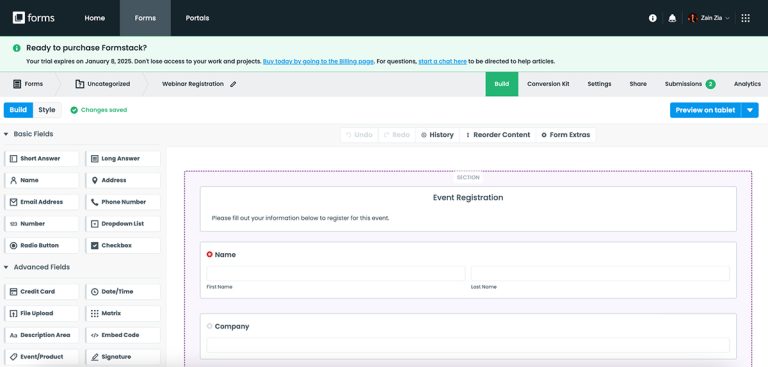Add an Embed Code field
Viewport: 768px width, 367px height.
123,335
